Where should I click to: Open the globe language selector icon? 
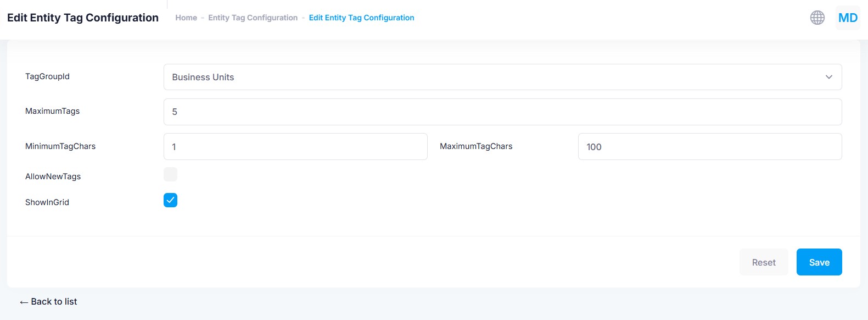pyautogui.click(x=817, y=18)
